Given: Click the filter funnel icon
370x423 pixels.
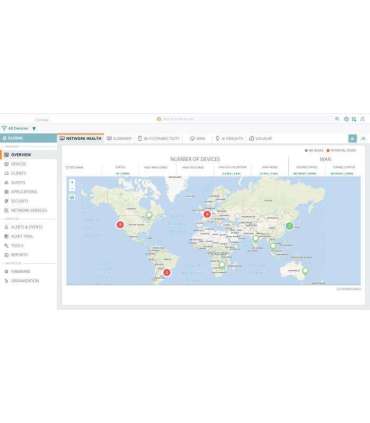Looking at the screenshot, I should coord(4,128).
